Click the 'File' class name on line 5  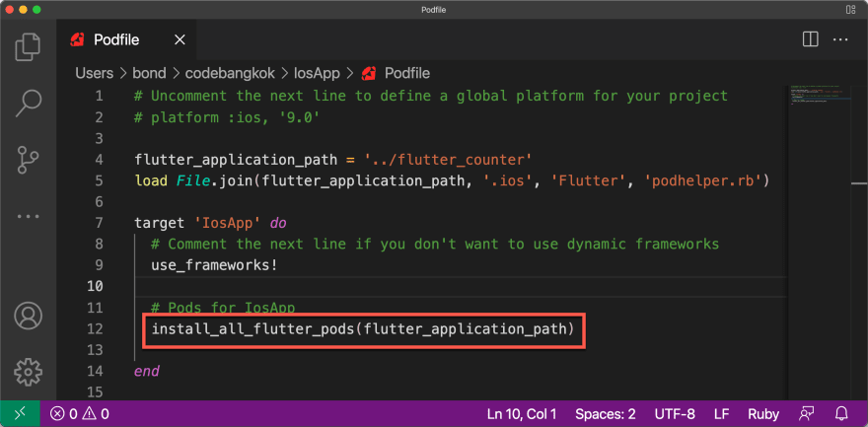point(193,180)
